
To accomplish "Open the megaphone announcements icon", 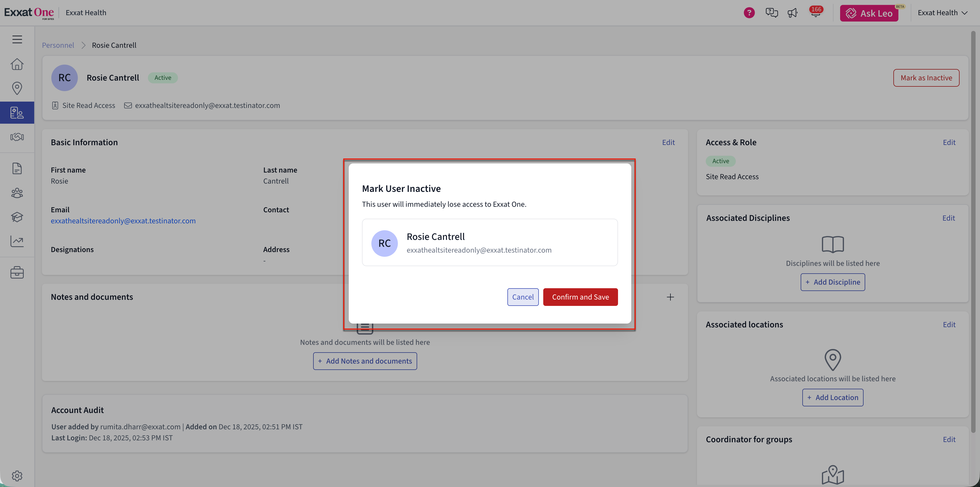I will click(x=793, y=13).
